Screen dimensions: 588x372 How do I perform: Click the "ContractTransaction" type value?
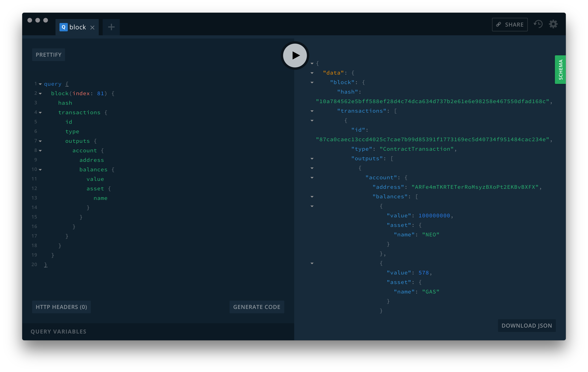coord(417,149)
